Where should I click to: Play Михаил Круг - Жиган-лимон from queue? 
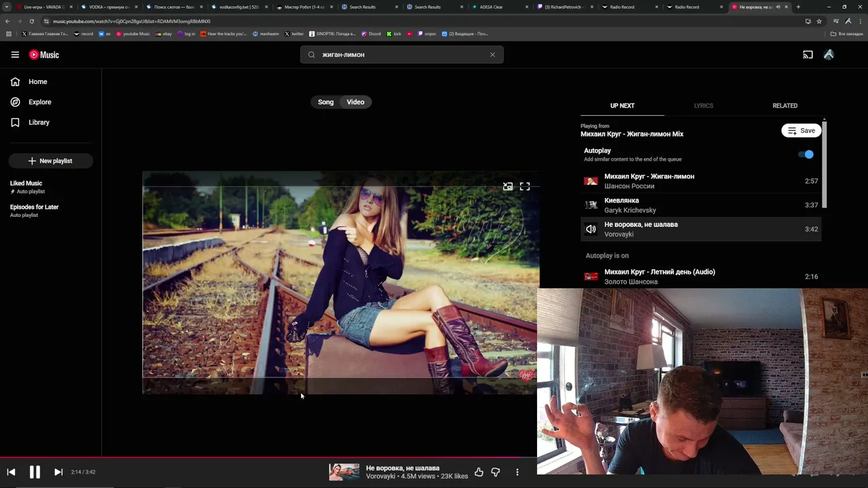[x=701, y=181]
